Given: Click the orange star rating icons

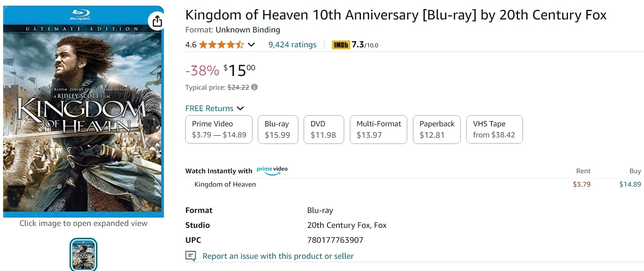Looking at the screenshot, I should 221,45.
